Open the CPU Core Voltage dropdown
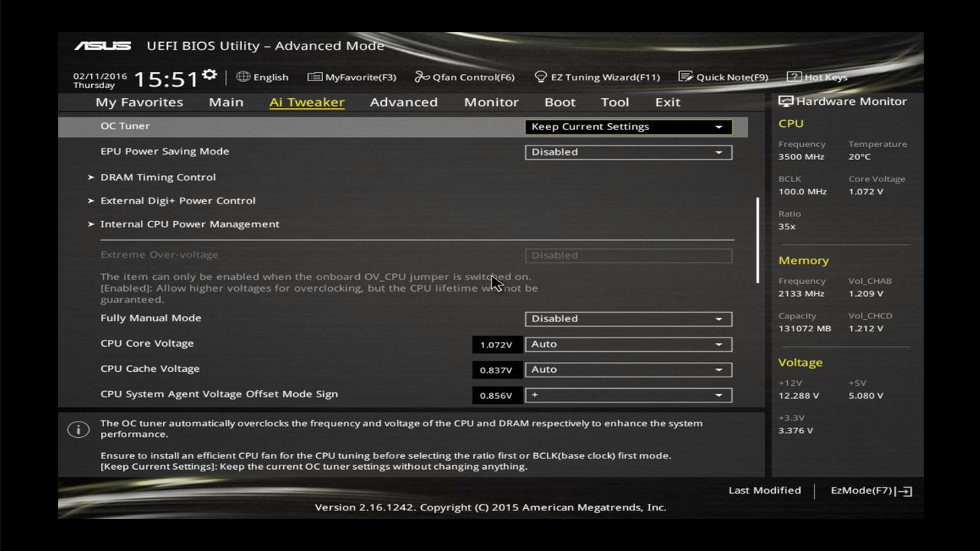The image size is (980, 551). point(629,344)
